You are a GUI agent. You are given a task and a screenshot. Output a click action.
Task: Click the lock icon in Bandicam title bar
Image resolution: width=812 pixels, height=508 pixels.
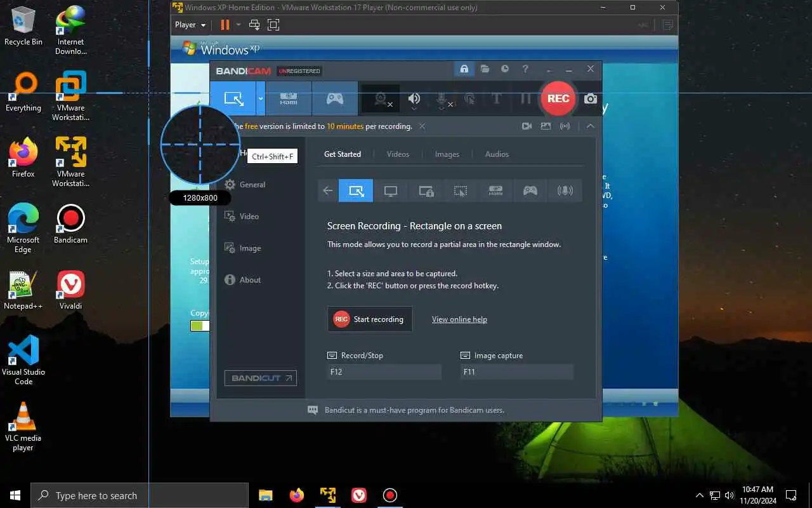coord(464,69)
